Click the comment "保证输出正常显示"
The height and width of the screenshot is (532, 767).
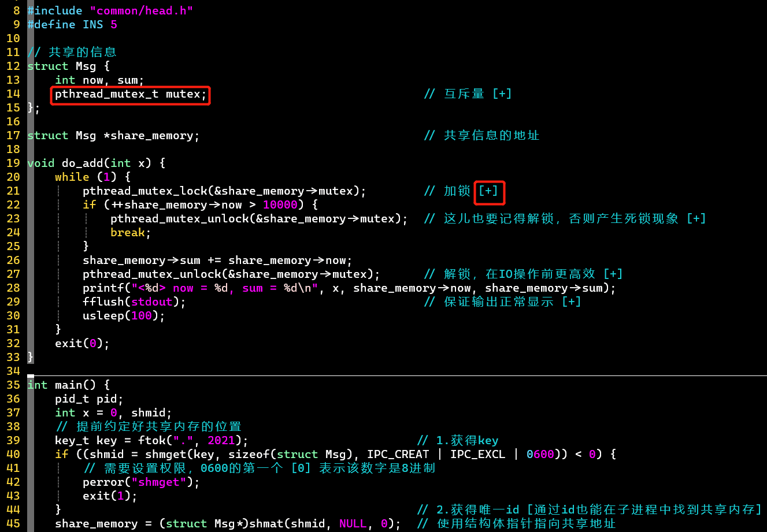coord(499,302)
